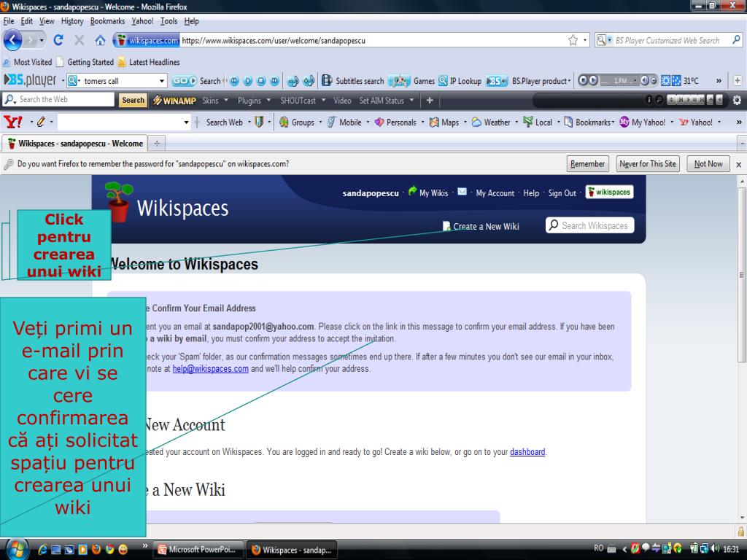
Task: Click the WINAMP logo on the toolbar
Action: coord(174,101)
